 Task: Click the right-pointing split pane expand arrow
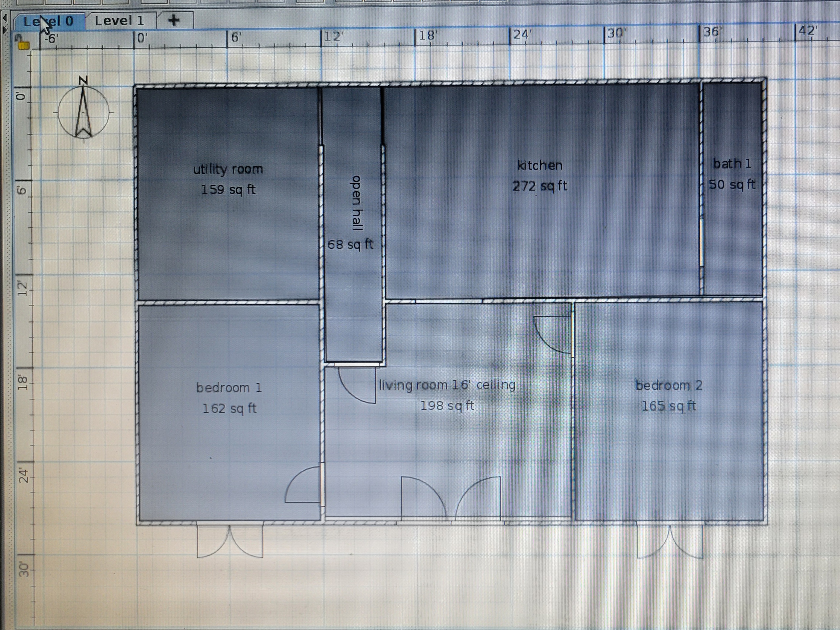5,30
